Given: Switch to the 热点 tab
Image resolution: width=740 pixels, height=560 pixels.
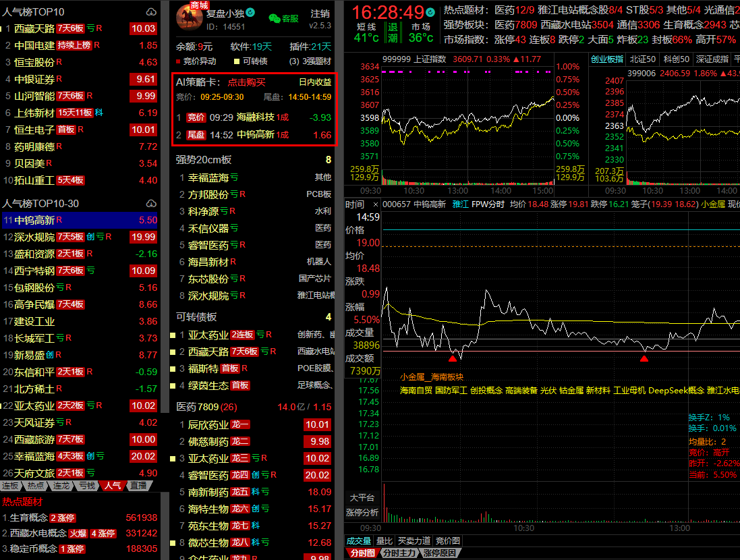Looking at the screenshot, I should click(x=35, y=486).
